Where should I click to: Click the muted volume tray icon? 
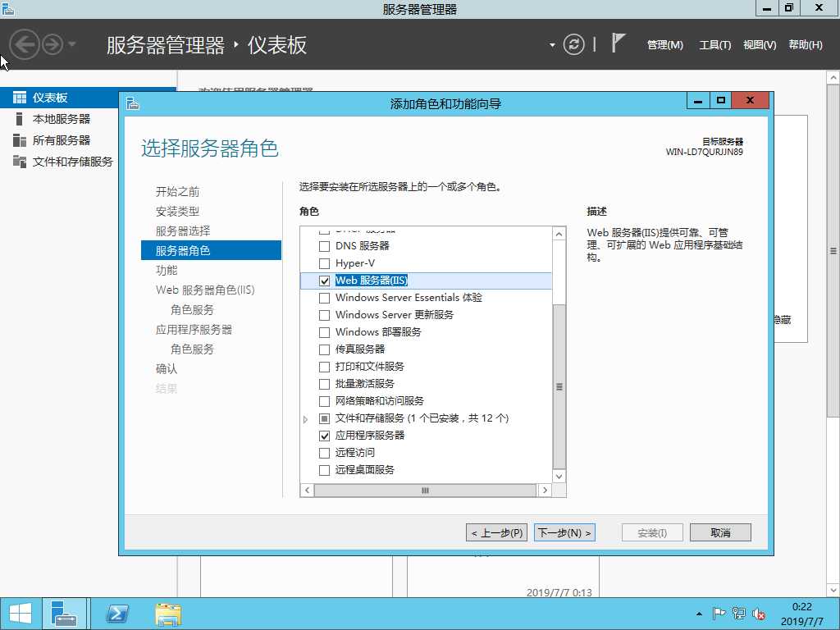759,614
